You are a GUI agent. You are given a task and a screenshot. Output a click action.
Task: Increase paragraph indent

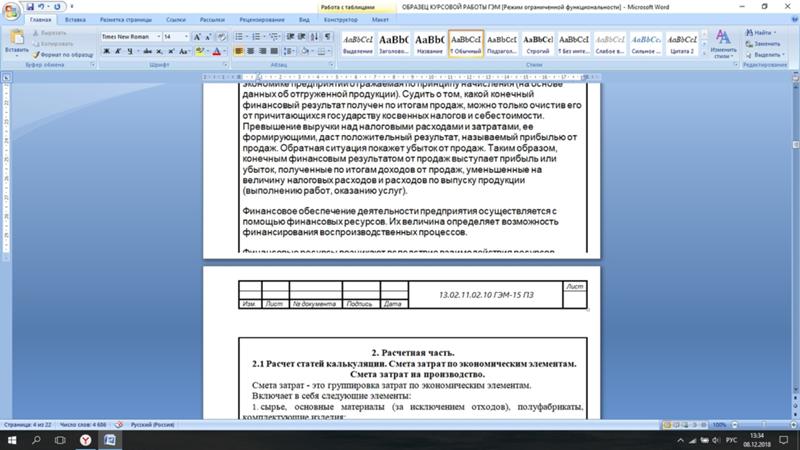coord(302,37)
